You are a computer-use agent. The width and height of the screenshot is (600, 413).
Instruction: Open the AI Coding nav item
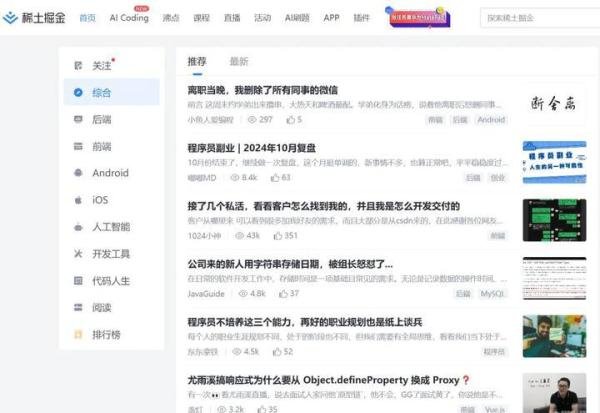(x=129, y=18)
